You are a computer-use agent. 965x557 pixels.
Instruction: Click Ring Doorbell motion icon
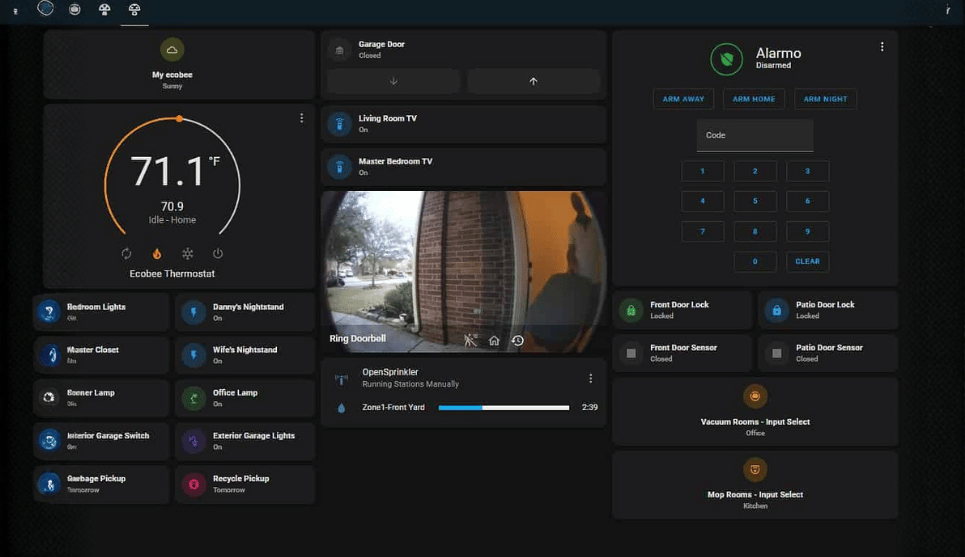pyautogui.click(x=471, y=340)
